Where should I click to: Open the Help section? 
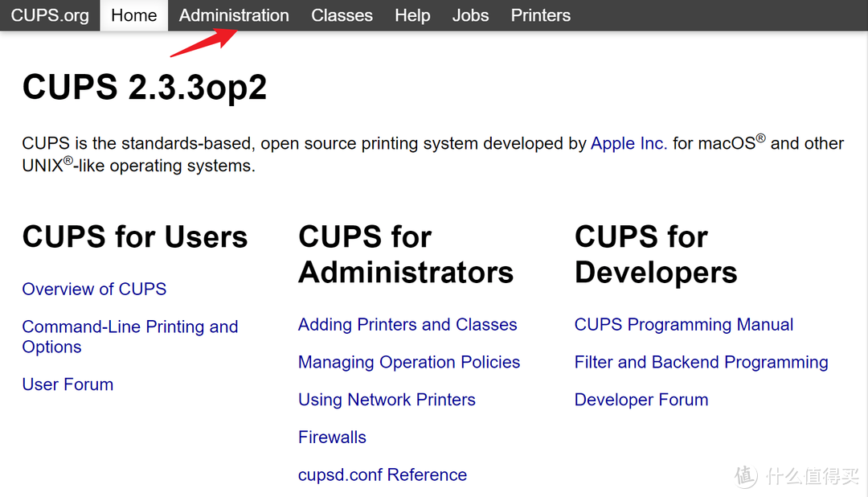[x=412, y=15]
